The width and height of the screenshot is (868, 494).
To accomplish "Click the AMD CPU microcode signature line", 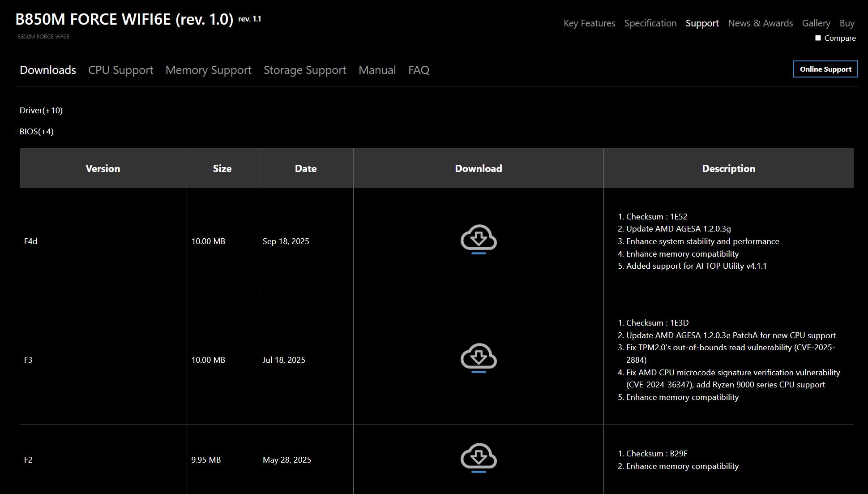I will (x=733, y=378).
